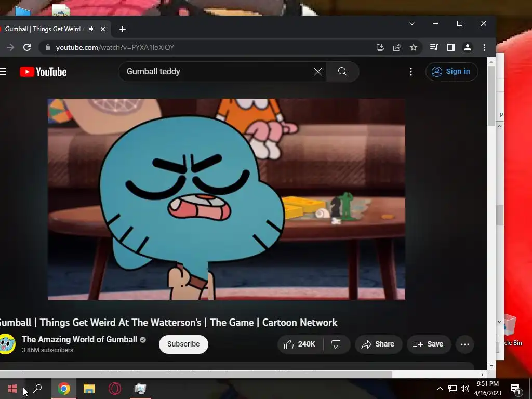Open Chrome tab search dropdown arrow
The width and height of the screenshot is (532, 399).
click(412, 23)
